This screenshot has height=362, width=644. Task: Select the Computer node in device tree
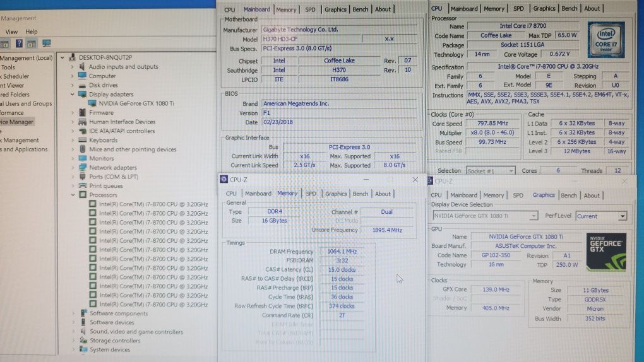coord(102,76)
